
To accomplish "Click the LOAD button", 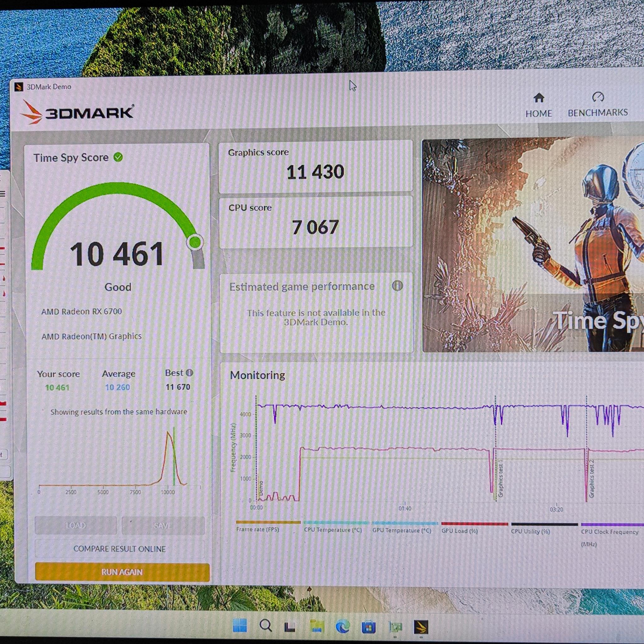I will tap(76, 526).
